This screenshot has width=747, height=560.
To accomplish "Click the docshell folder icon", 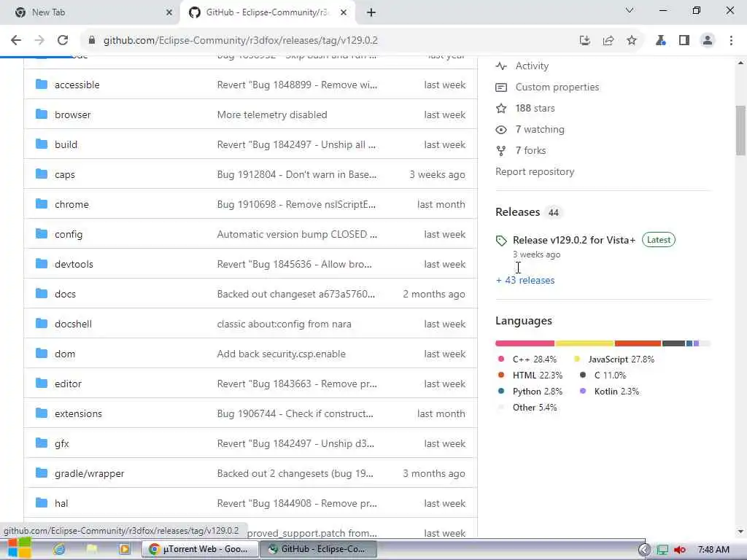I will pos(42,323).
